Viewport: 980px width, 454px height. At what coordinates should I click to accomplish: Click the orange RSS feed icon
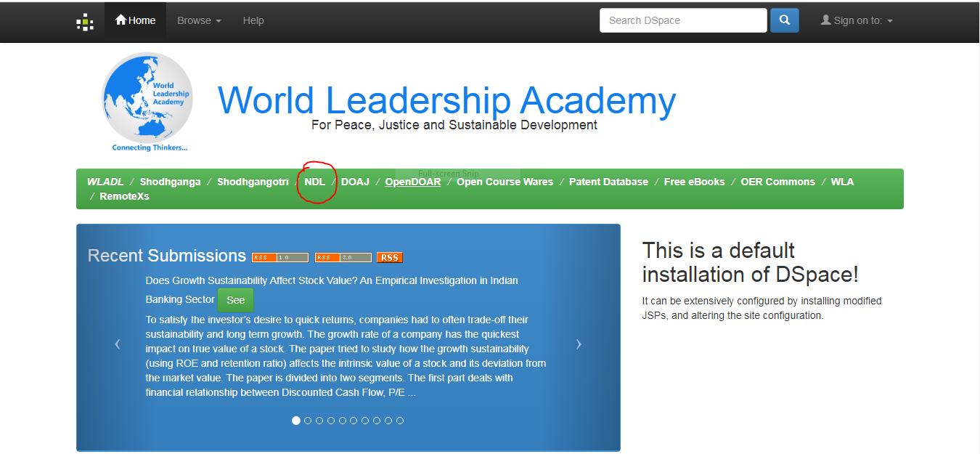pyautogui.click(x=390, y=257)
